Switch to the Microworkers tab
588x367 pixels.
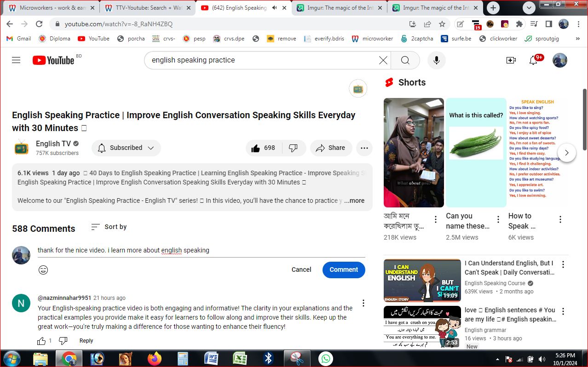coord(52,8)
